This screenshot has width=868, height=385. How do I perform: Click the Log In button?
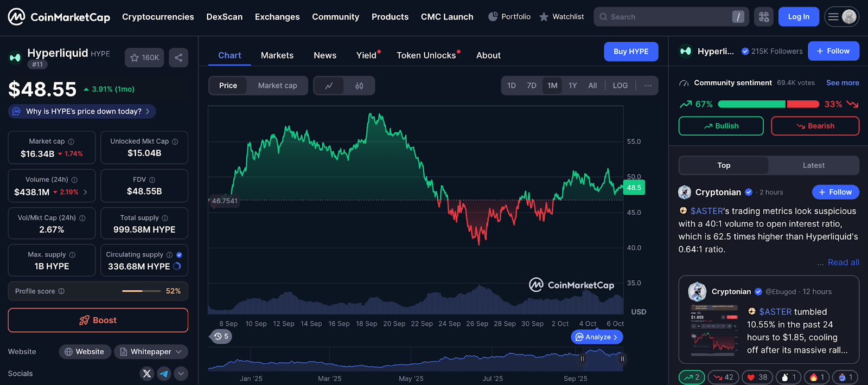(799, 17)
